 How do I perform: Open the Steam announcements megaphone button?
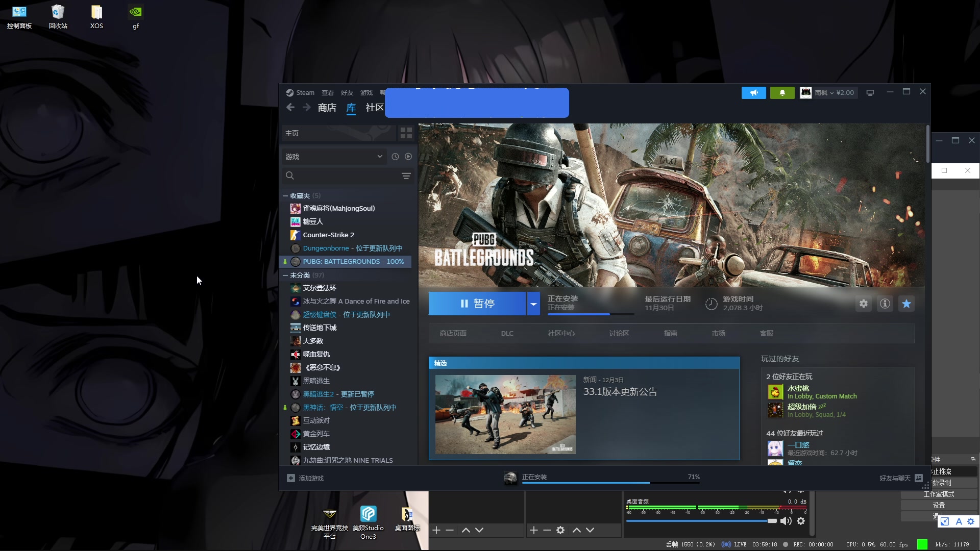pos(753,93)
